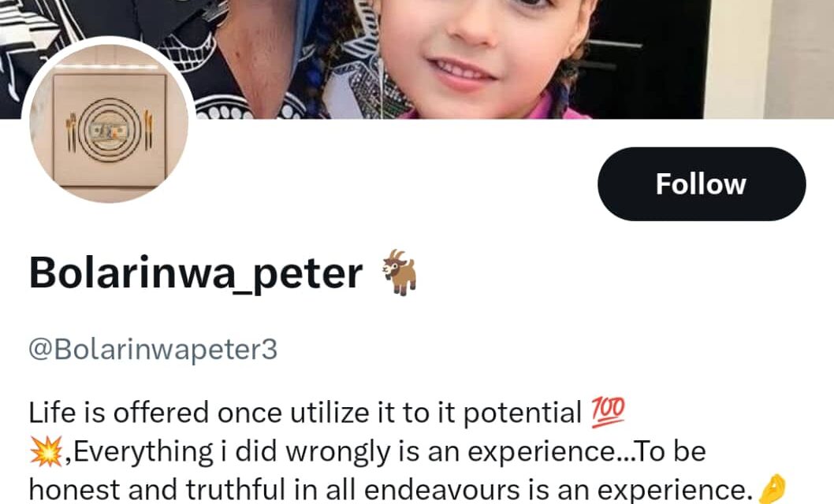Tap the goat emoji beside display name
This screenshot has width=834, height=504.
click(x=400, y=272)
